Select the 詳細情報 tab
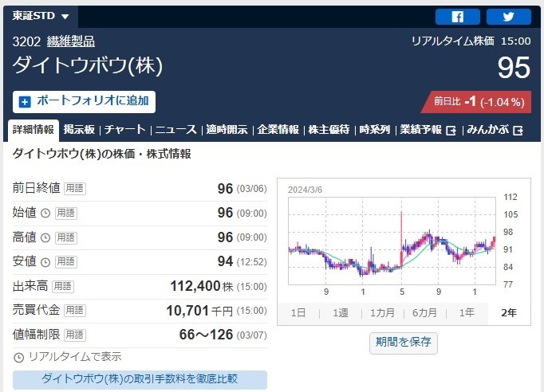Viewport: 544px width, 392px height. (34, 130)
